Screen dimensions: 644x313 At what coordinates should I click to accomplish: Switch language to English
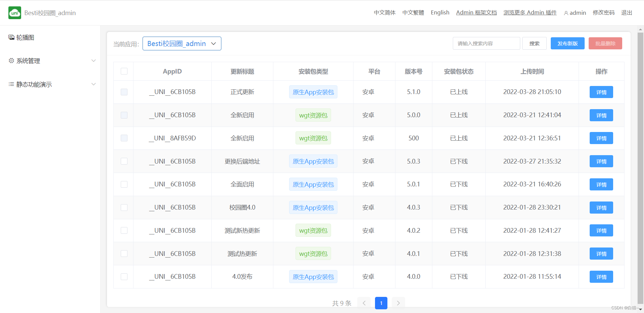[x=440, y=13]
